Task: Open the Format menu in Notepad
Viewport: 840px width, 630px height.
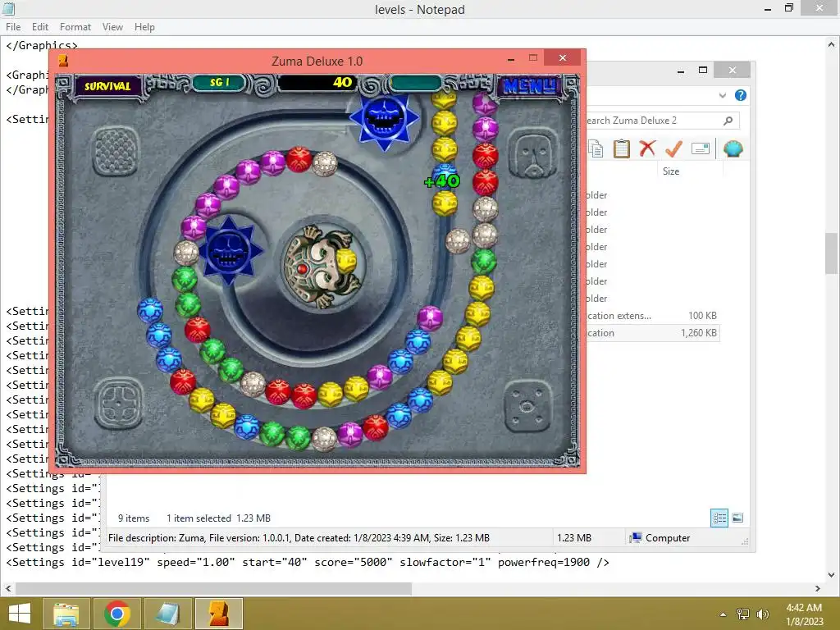Action: click(x=75, y=27)
